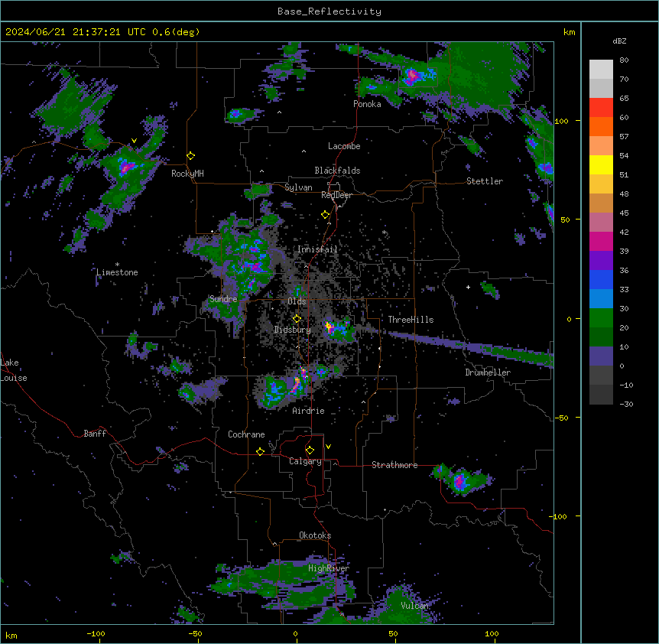659x644 pixels.
Task: Click the storm cell northwest of RockyMH
Action: (126, 167)
